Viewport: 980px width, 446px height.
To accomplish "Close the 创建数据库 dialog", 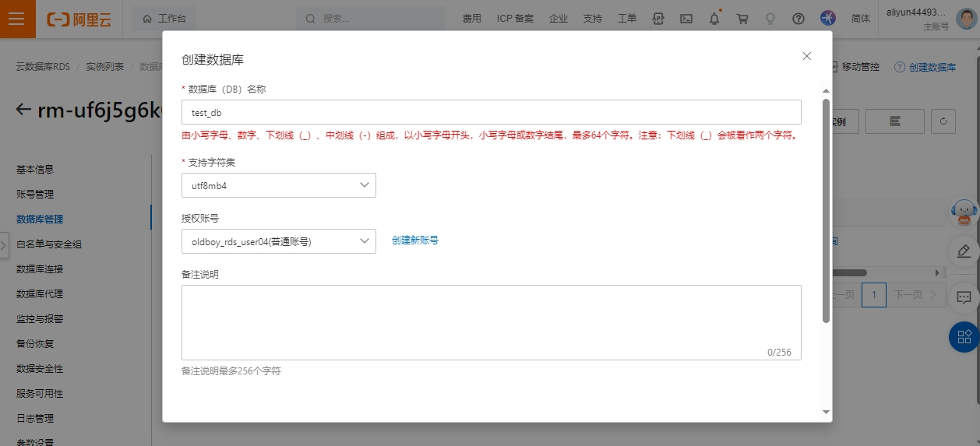I will point(807,56).
